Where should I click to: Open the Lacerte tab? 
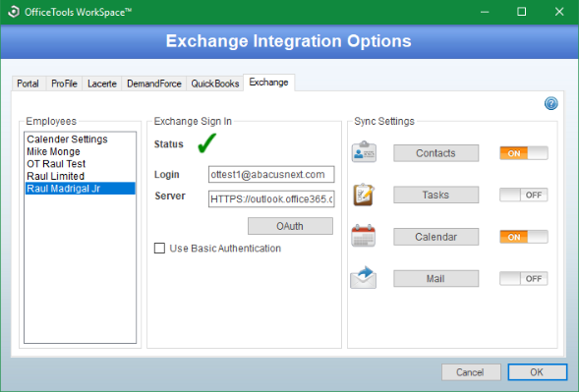[x=102, y=84]
